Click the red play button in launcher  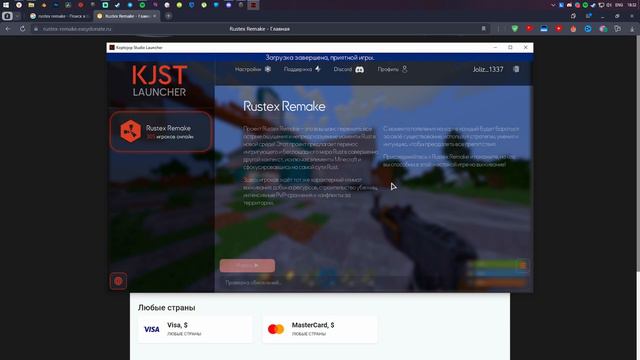247,265
